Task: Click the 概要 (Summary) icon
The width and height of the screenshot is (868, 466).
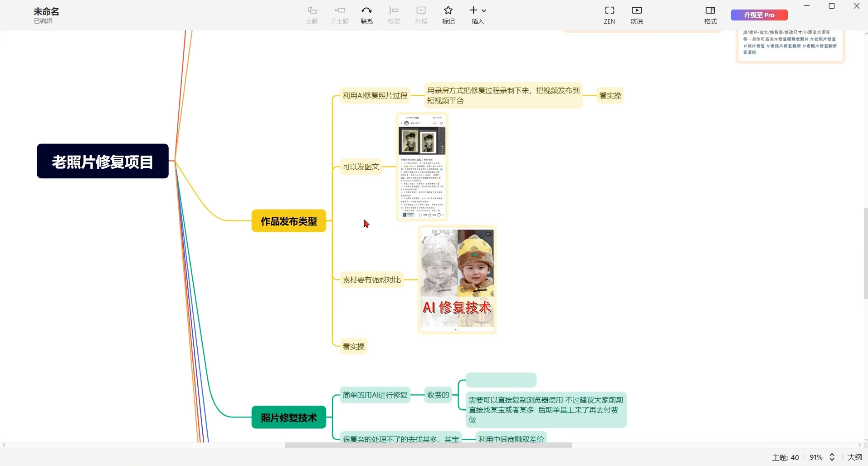Action: click(x=394, y=15)
